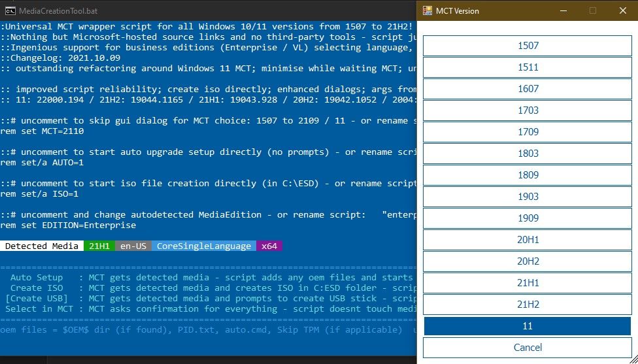This screenshot has height=364, width=638.
Task: Click the rem set MCT=2110 line
Action: (x=42, y=131)
